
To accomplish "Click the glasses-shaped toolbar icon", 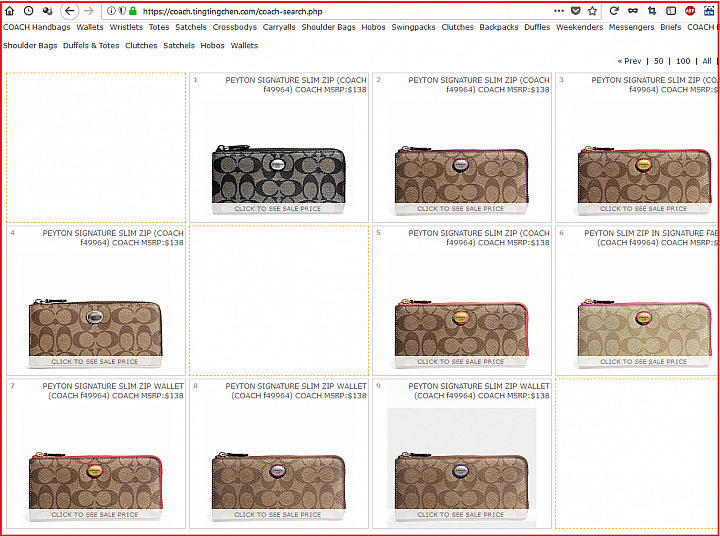I will pyautogui.click(x=633, y=11).
